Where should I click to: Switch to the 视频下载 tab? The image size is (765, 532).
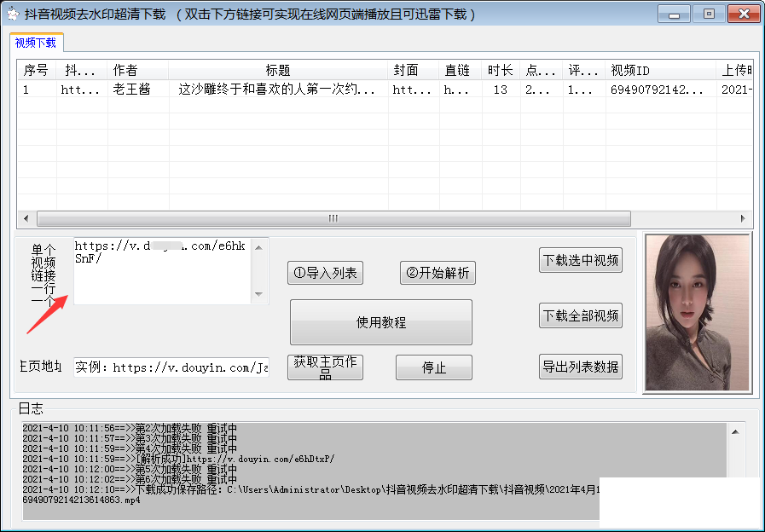[x=36, y=43]
